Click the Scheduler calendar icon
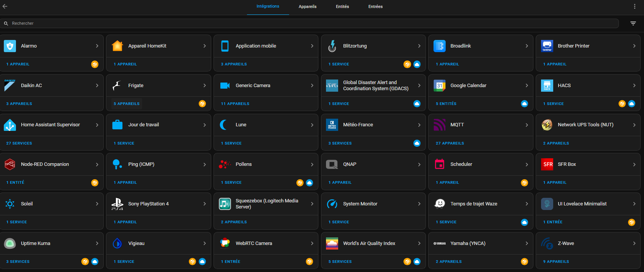 coord(440,164)
